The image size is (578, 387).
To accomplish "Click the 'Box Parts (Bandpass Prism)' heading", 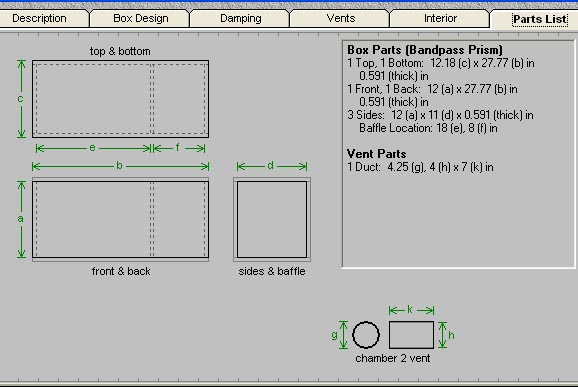I will (425, 50).
